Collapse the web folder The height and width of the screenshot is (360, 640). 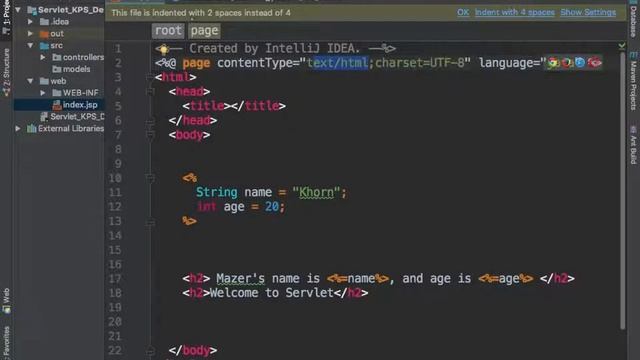30,81
